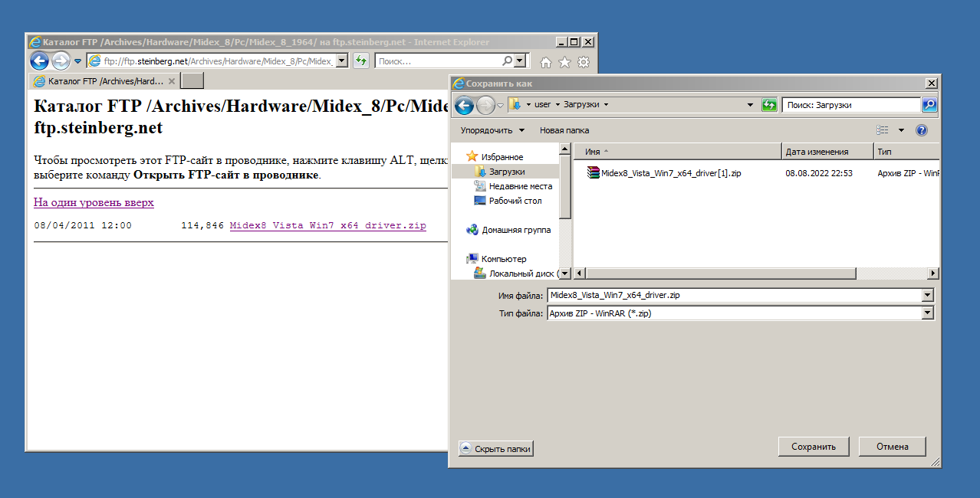Select Недавние места in navigation pane
This screenshot has height=498, width=980.
point(513,186)
